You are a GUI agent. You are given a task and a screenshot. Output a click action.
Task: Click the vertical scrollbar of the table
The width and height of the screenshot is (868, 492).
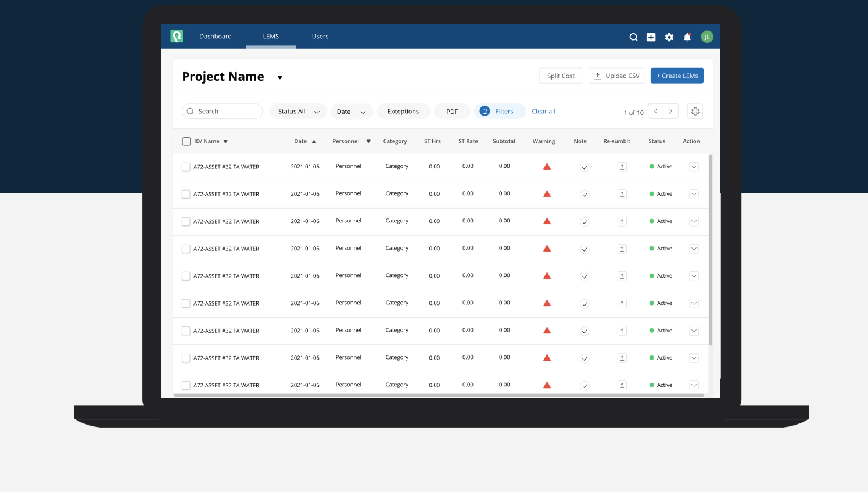711,250
